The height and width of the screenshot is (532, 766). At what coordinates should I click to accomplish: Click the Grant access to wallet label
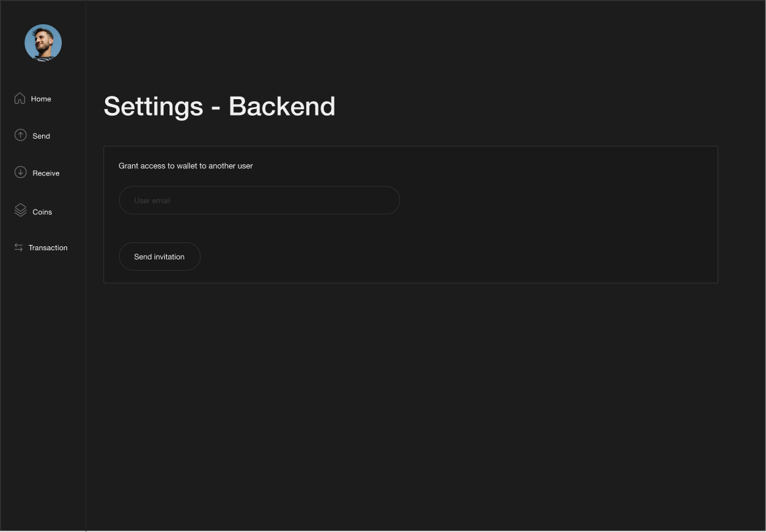185,166
